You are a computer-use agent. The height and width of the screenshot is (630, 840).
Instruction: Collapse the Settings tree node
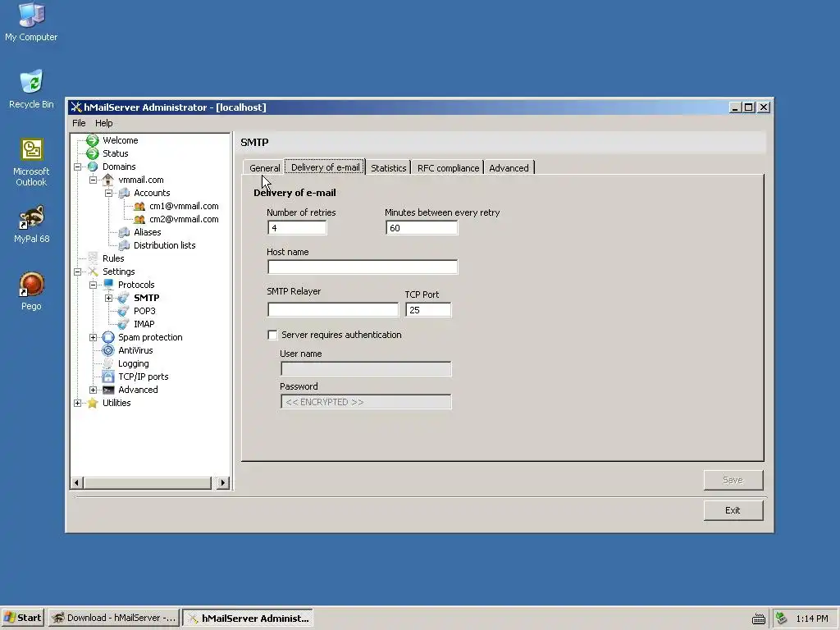[x=78, y=272]
